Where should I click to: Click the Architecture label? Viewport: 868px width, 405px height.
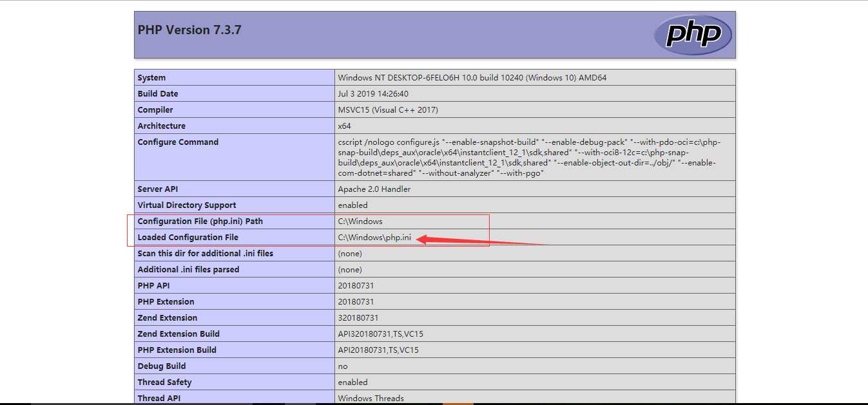162,126
